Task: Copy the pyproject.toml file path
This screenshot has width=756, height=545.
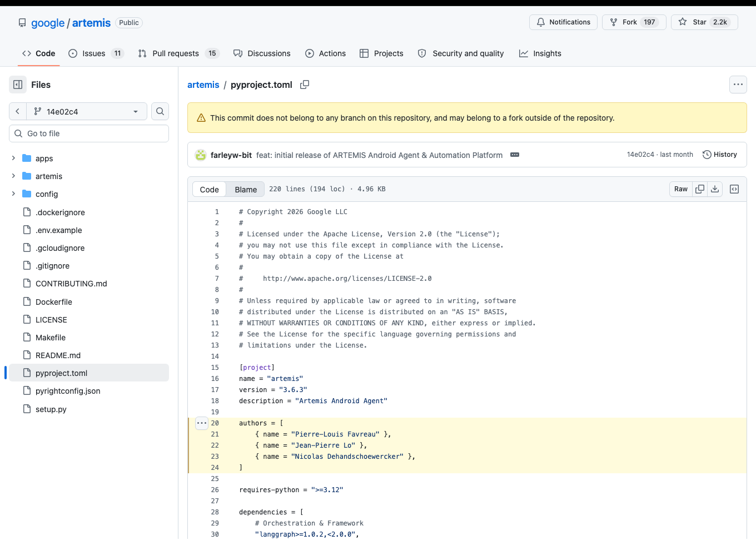Action: click(x=305, y=85)
